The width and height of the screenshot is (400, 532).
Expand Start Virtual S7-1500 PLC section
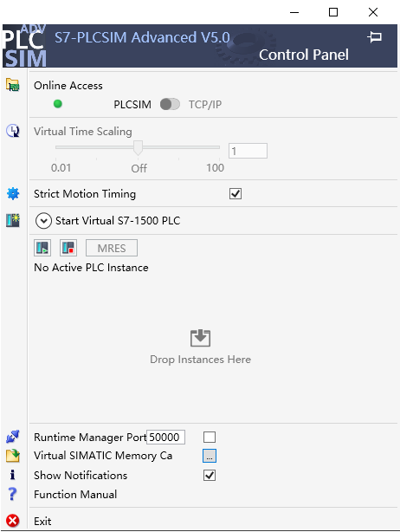43,221
